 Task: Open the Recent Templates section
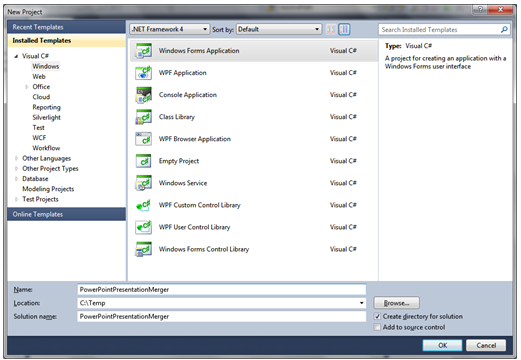(66, 27)
